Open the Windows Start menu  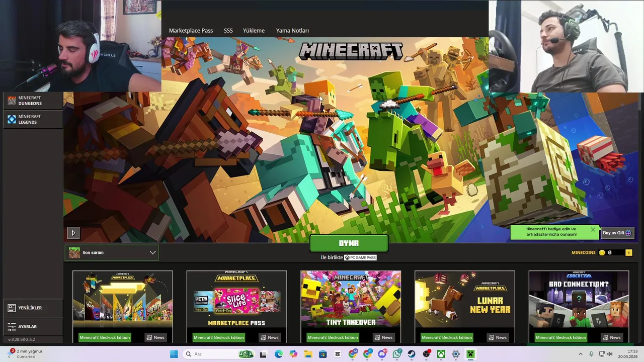coord(174,354)
